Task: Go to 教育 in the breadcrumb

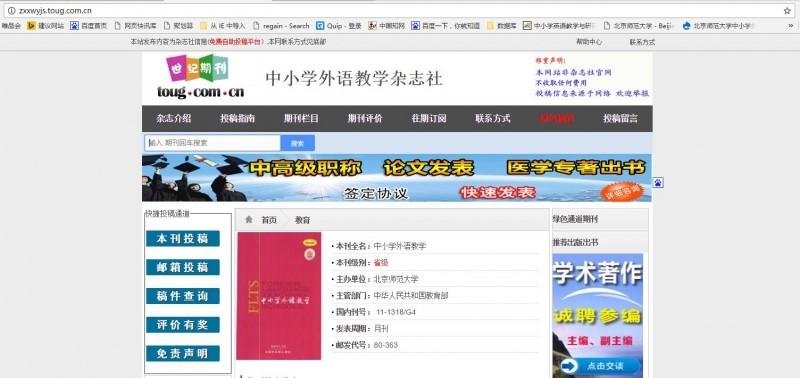Action: tap(303, 220)
